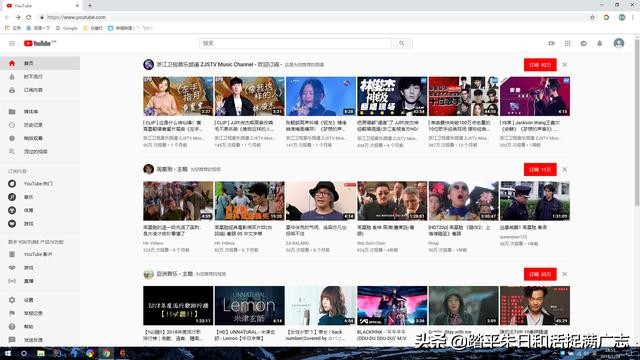Open Send feedback (发送反馈) icon
Screen dimensions: 640x360
point(12,340)
